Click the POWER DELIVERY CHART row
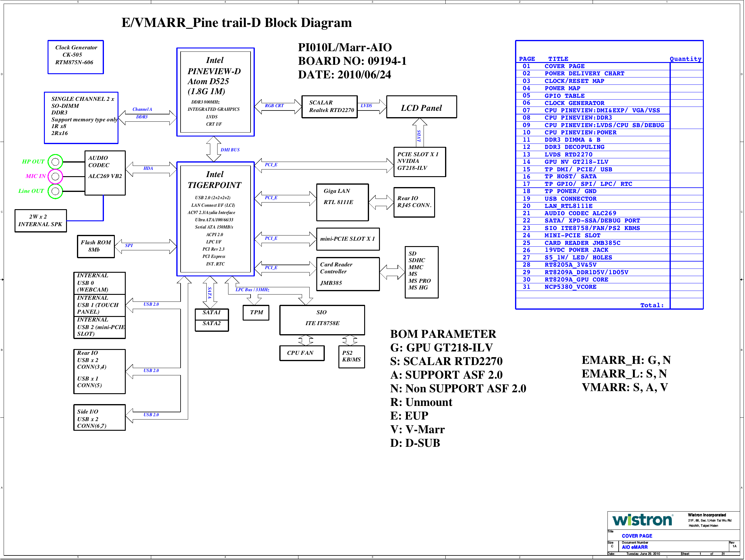 [609, 74]
